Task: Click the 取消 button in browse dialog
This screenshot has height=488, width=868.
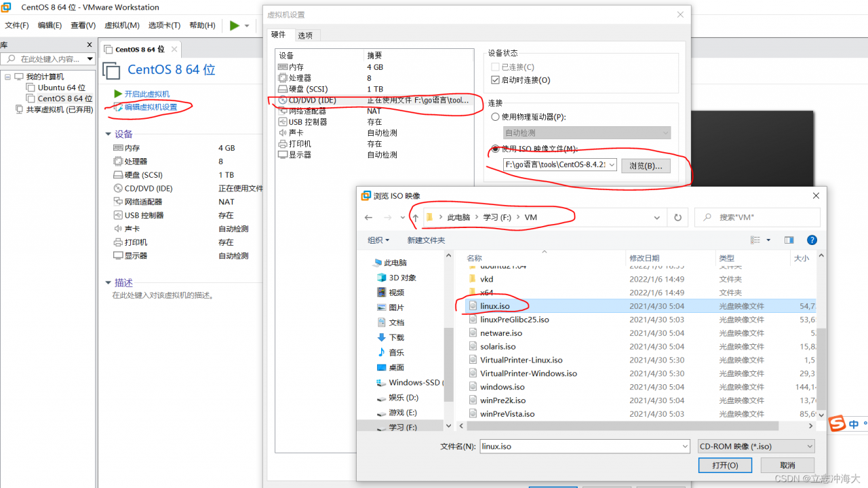Action: [787, 465]
